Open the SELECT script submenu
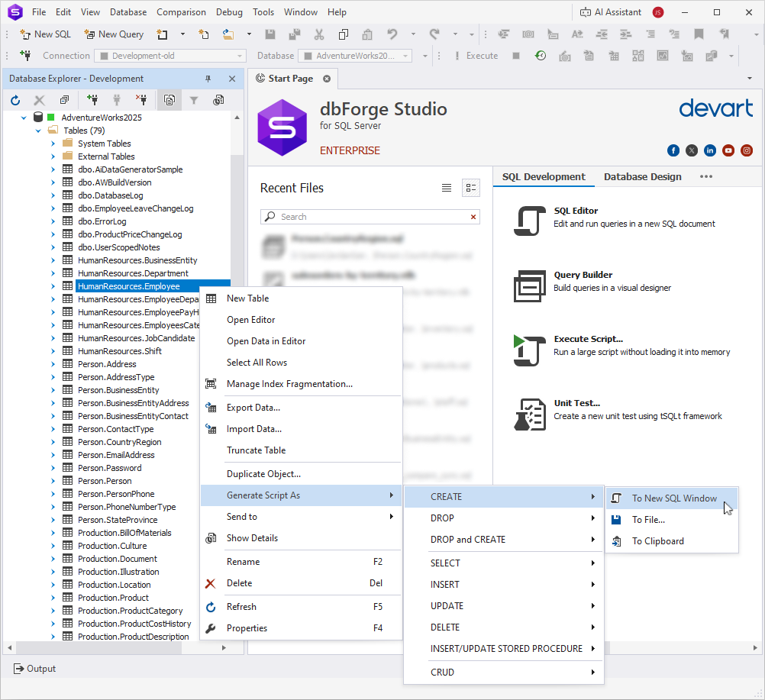 click(504, 563)
